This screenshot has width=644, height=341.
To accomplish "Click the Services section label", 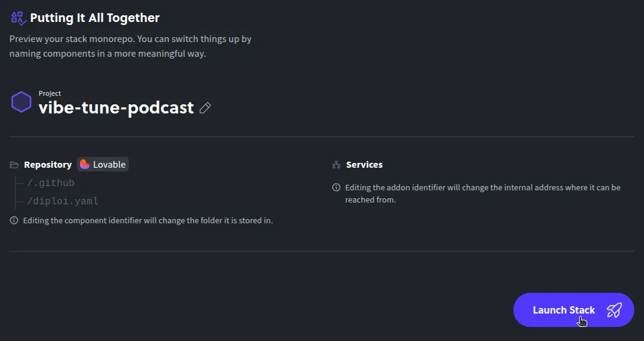I will tap(364, 165).
